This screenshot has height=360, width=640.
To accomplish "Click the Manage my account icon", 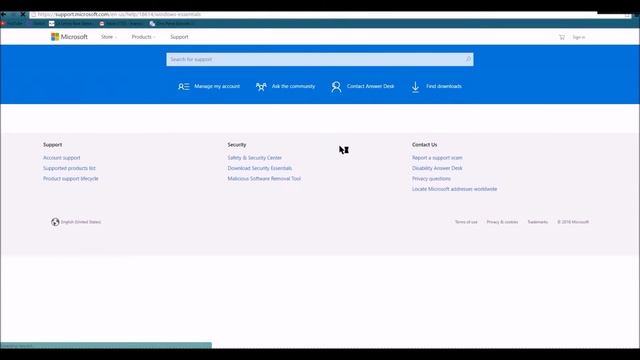I will (184, 87).
